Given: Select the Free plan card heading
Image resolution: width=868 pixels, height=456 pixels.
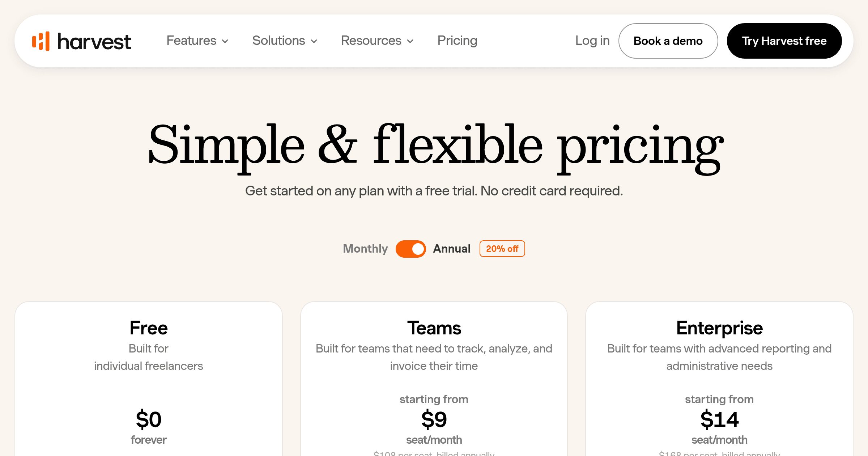Looking at the screenshot, I should click(149, 328).
